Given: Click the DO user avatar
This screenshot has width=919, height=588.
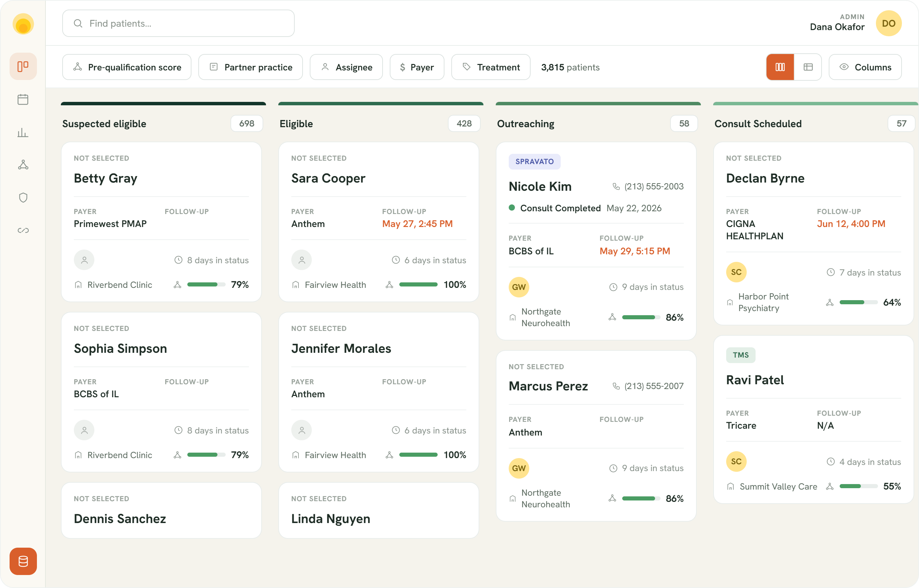Looking at the screenshot, I should 889,23.
